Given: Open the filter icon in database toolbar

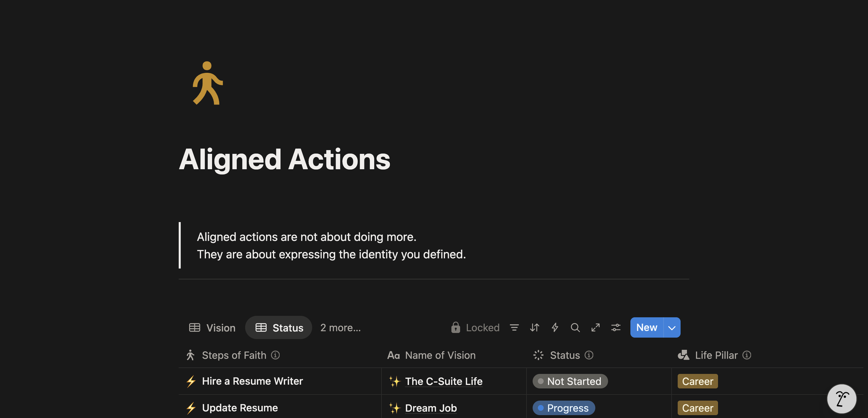Looking at the screenshot, I should pos(514,327).
